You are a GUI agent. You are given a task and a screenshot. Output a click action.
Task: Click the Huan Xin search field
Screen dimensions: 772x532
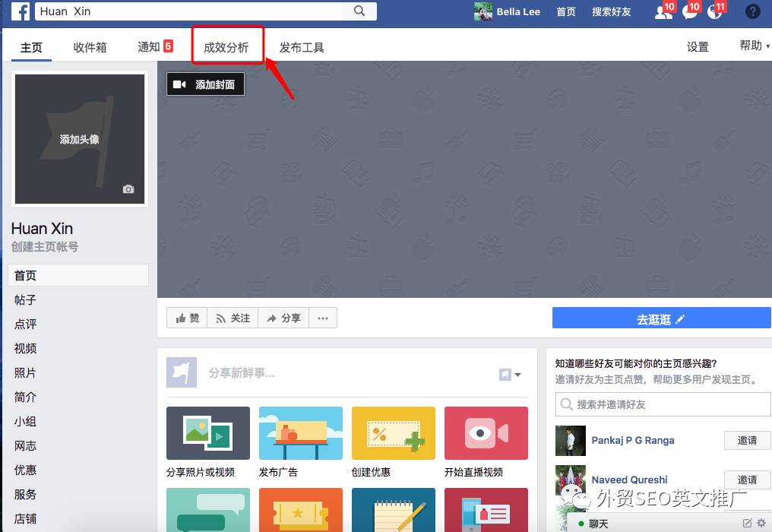pos(189,11)
